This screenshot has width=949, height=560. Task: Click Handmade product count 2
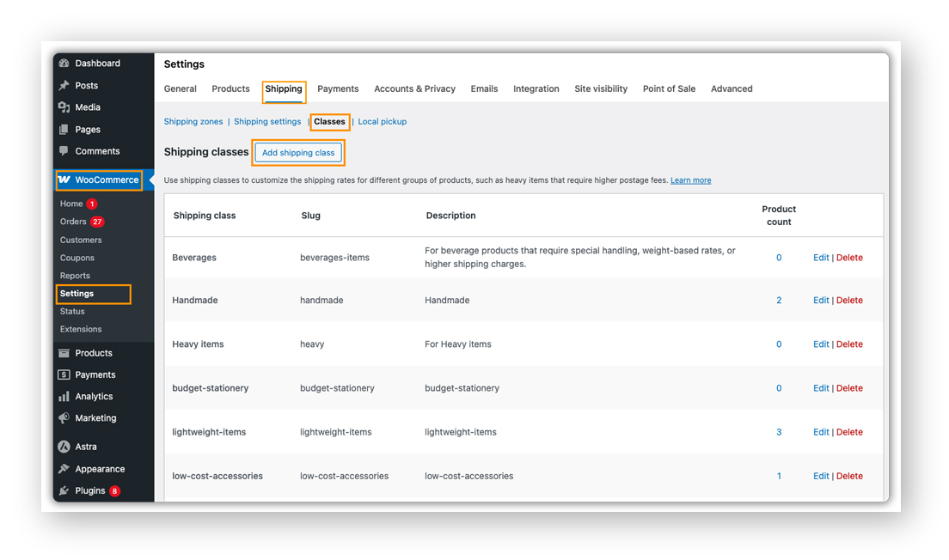[x=779, y=300]
